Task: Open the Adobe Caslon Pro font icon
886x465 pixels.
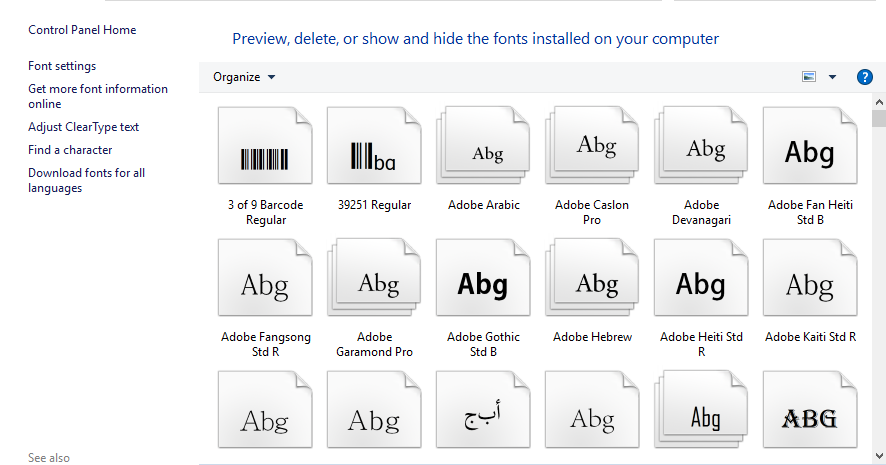Action: pyautogui.click(x=592, y=145)
